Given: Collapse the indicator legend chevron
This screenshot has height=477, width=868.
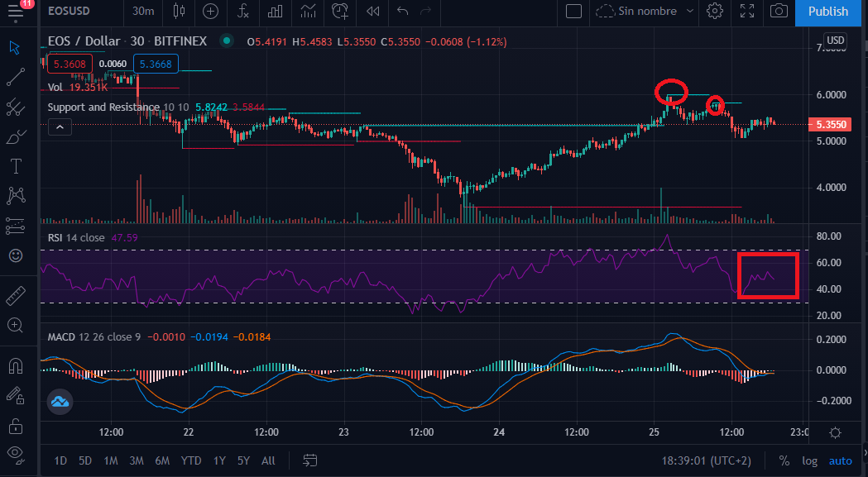Looking at the screenshot, I should (x=60, y=126).
